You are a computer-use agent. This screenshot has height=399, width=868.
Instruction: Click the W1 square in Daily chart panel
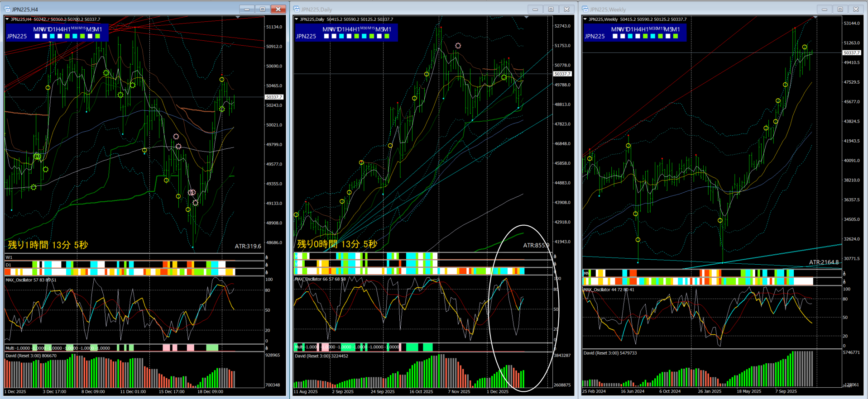[334, 36]
